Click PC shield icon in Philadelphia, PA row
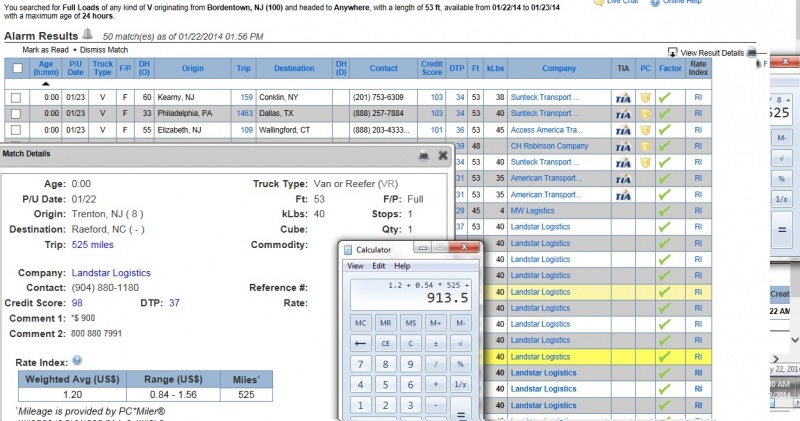Viewport: 800px width, 421px height. tap(645, 114)
